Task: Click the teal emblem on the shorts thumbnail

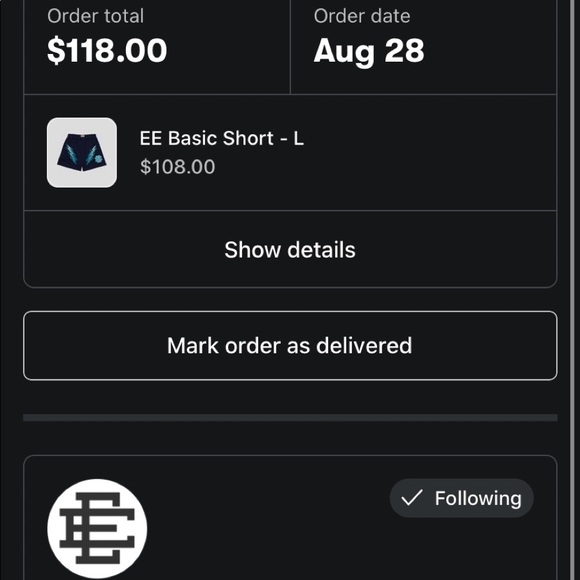Action: (98, 159)
